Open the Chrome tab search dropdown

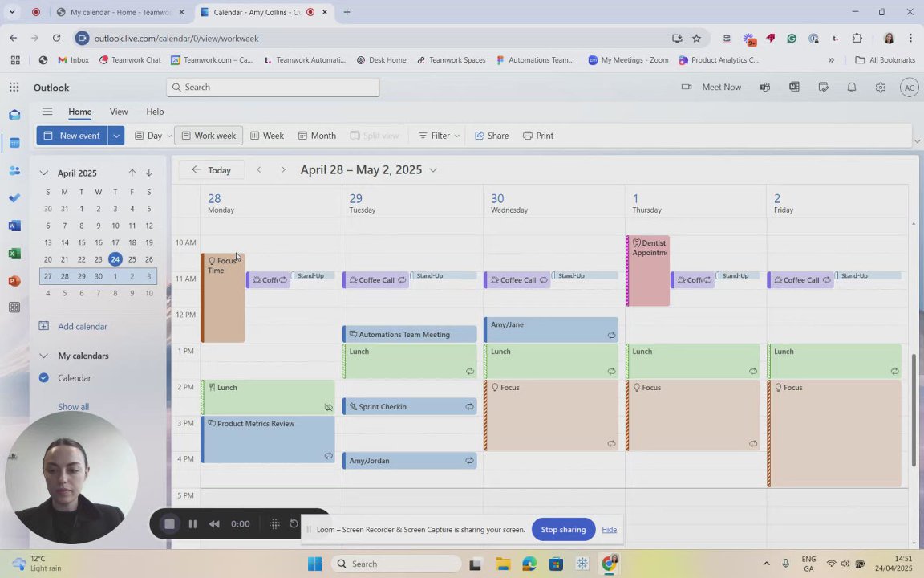(x=12, y=12)
